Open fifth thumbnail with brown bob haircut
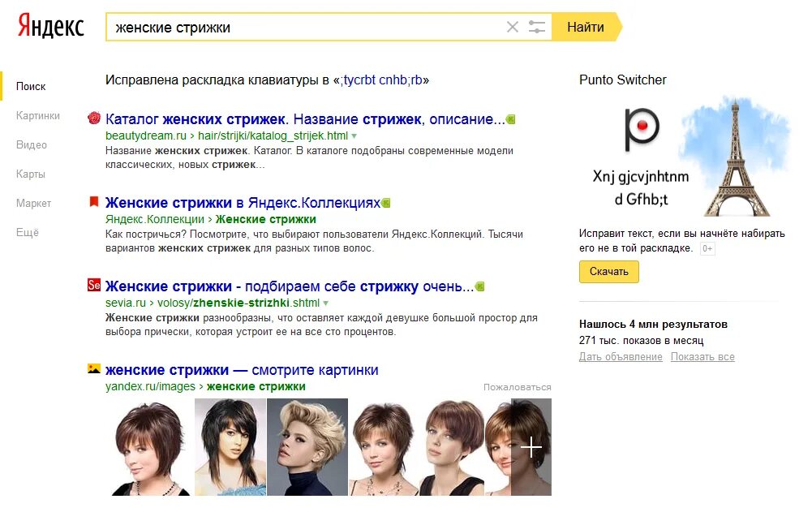The image size is (812, 512). point(451,447)
